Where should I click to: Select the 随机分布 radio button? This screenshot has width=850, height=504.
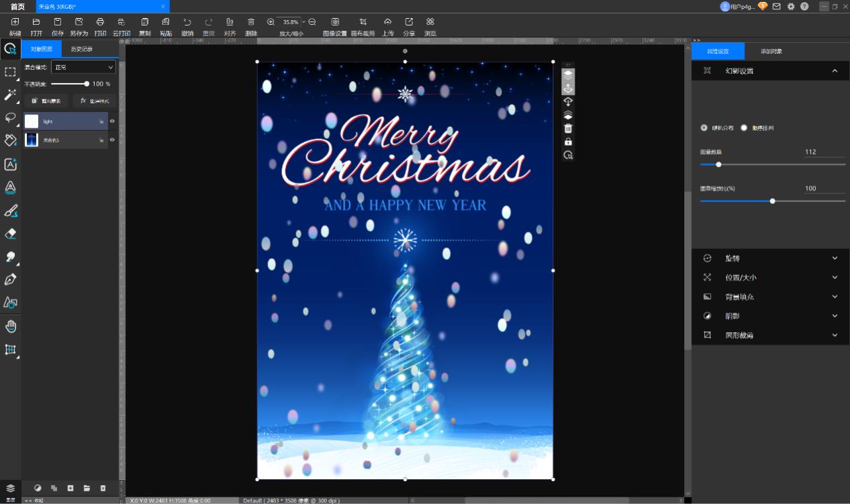[704, 128]
